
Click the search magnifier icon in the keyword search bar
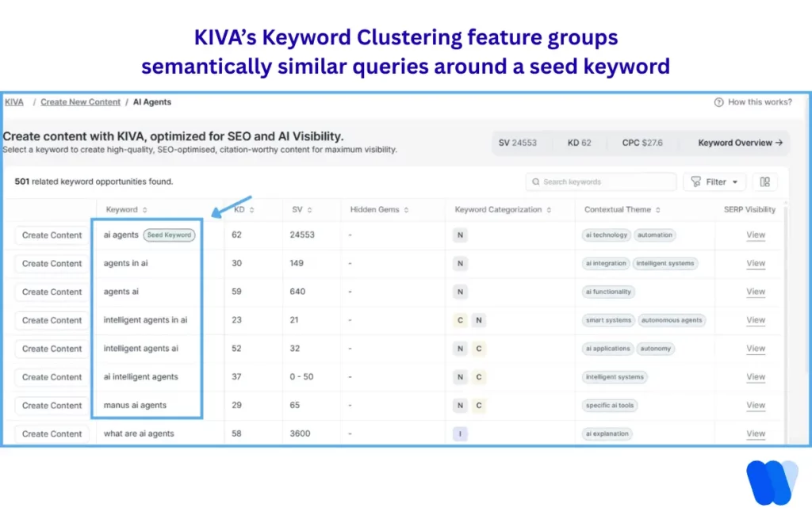pos(538,182)
